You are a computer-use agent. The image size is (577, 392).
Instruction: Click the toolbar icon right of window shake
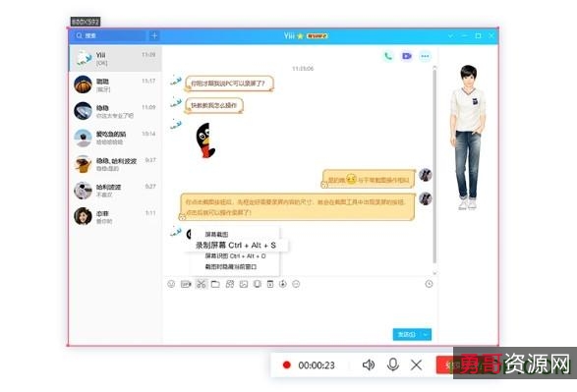[270, 284]
